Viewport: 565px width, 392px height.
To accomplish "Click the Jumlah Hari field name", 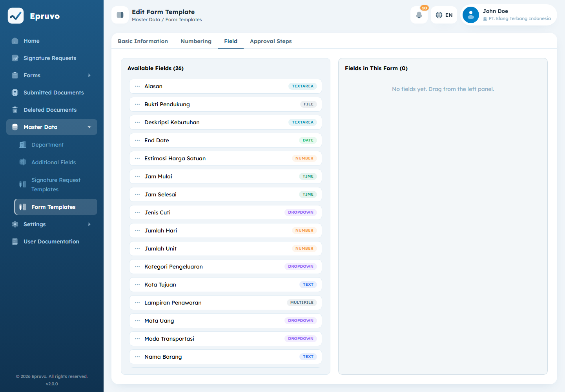I will [160, 230].
